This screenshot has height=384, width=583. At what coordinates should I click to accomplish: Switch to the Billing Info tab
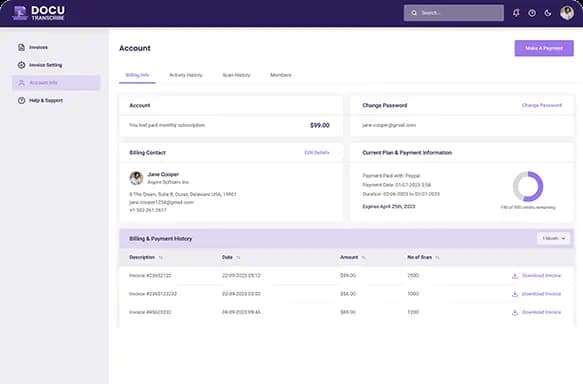tap(137, 75)
